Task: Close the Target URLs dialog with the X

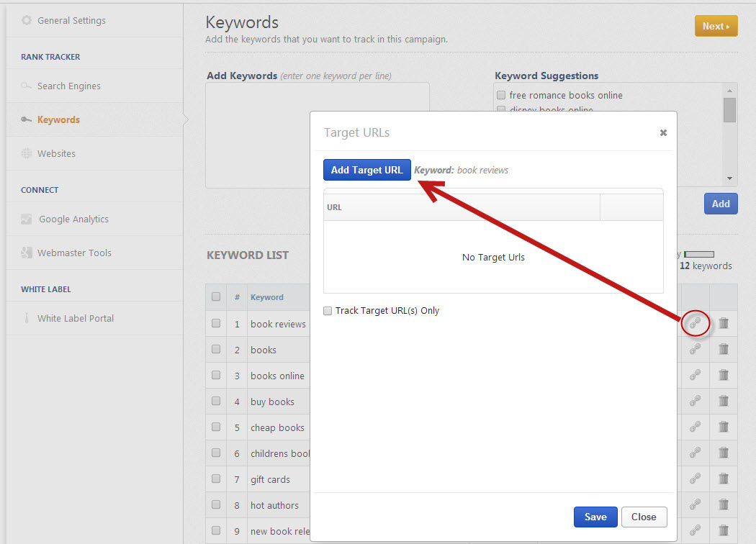Action: click(662, 132)
